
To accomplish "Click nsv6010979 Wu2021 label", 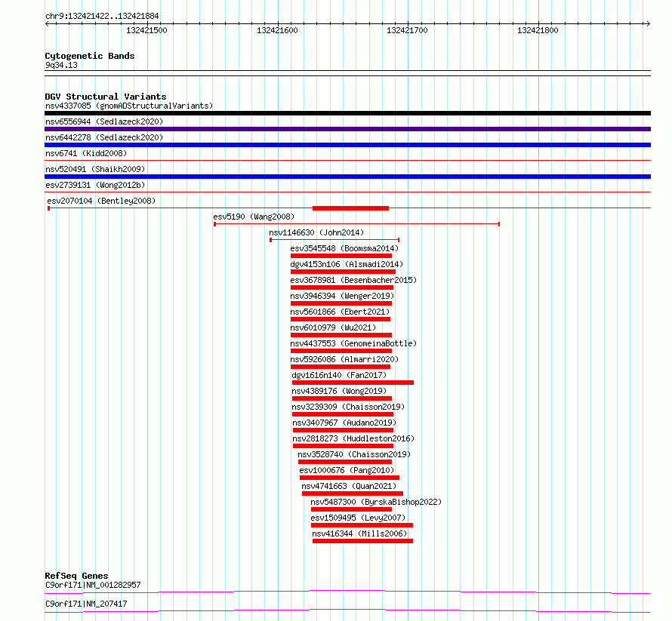I will (333, 327).
